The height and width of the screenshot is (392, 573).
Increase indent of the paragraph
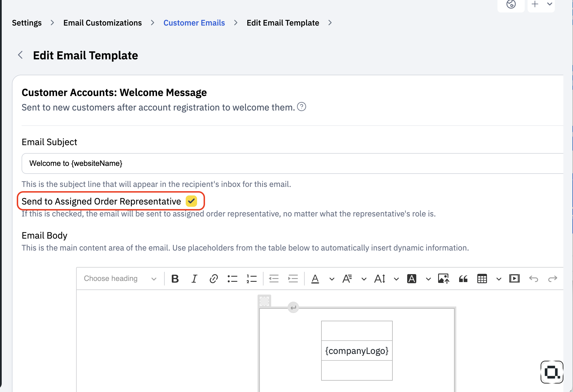(293, 279)
